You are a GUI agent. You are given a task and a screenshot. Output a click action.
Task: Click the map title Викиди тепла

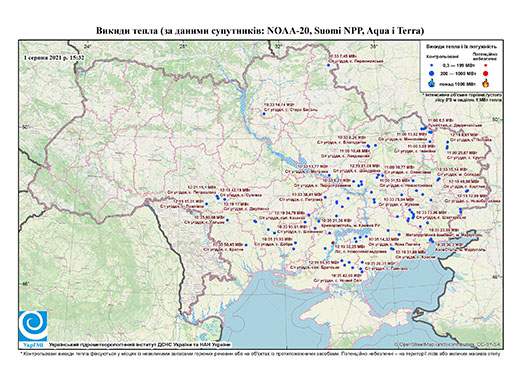coord(260,31)
